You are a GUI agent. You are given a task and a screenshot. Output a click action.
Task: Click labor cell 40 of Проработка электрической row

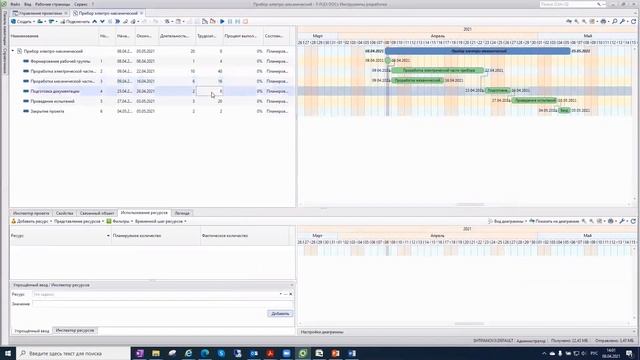click(210, 71)
